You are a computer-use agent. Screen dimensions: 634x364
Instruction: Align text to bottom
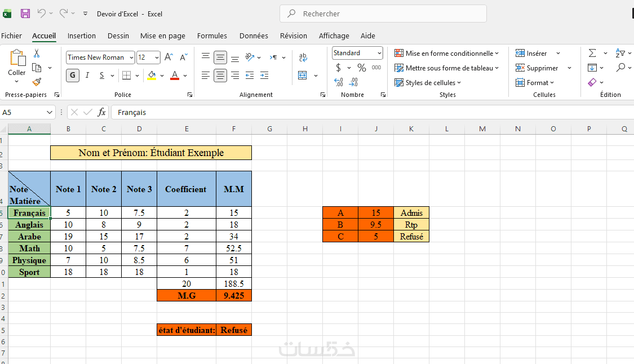[x=235, y=57]
